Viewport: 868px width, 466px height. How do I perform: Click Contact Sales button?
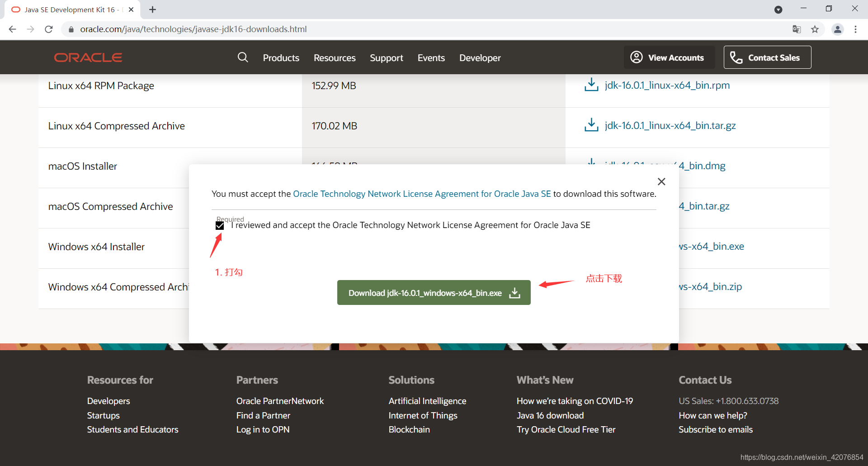click(767, 57)
